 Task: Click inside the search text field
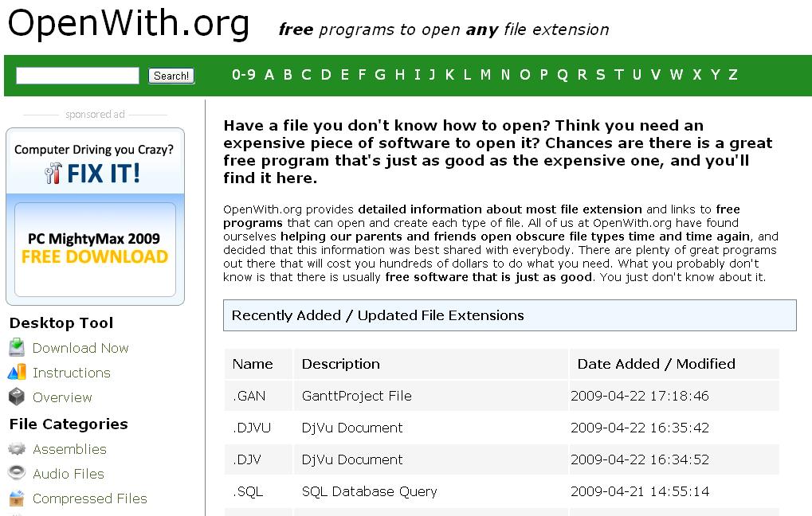click(77, 76)
